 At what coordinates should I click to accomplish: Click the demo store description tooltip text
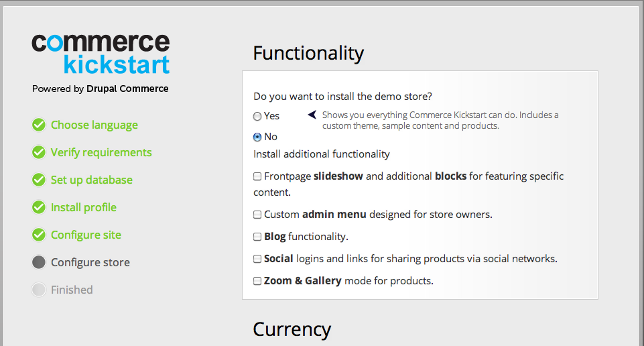pyautogui.click(x=440, y=121)
